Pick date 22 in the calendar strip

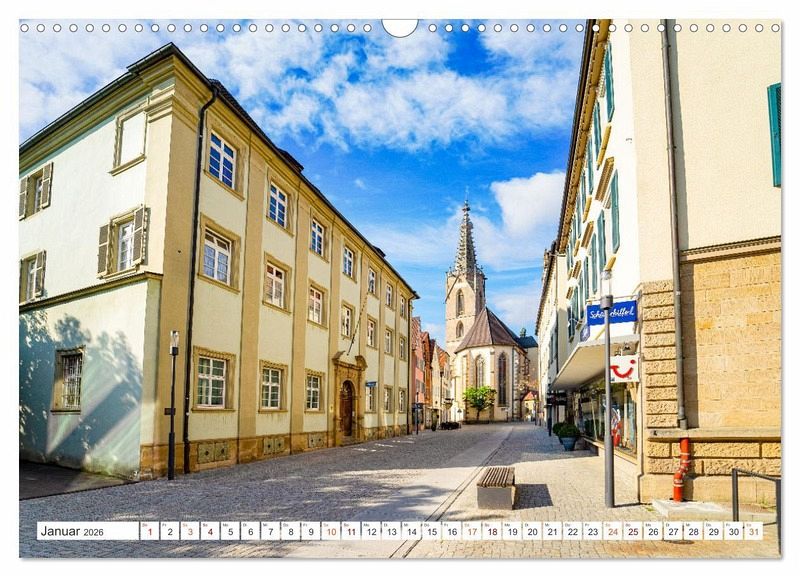573,531
